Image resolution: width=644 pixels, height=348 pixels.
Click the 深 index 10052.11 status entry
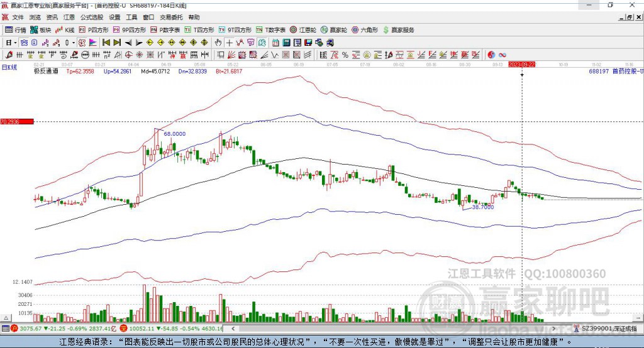[172, 329]
